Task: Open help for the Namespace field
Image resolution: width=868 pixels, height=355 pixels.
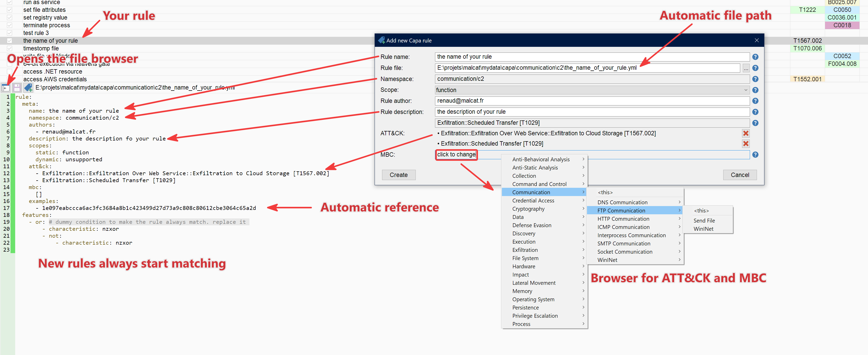Action: pyautogui.click(x=755, y=79)
